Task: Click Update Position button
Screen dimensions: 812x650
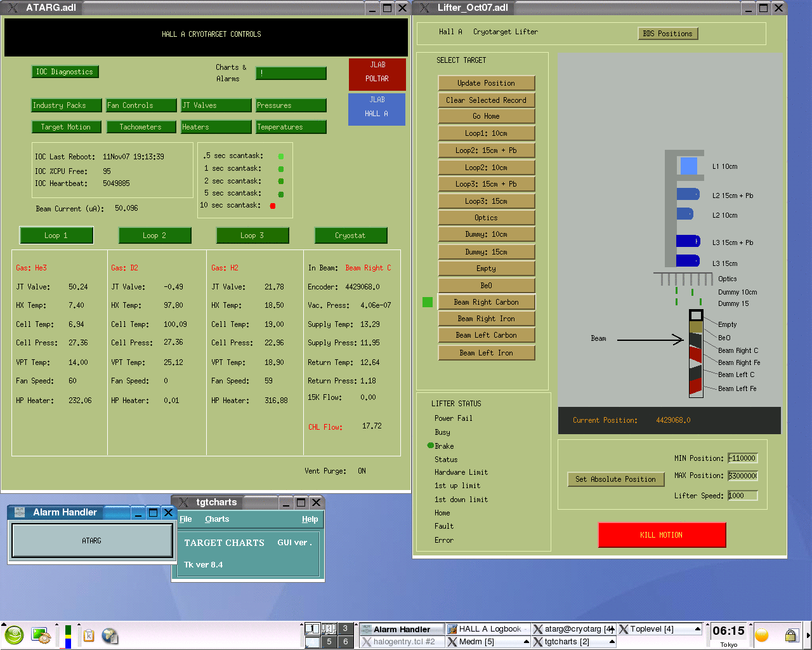Action: (487, 83)
